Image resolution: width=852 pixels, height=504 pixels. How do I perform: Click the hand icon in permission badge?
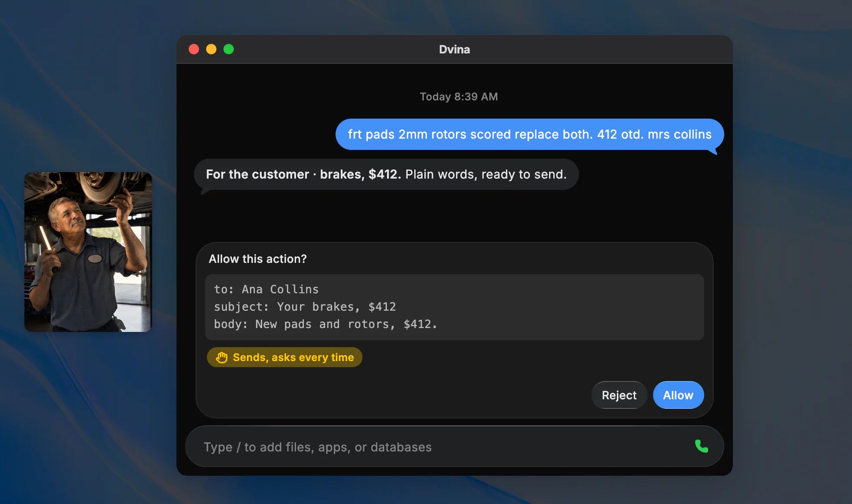click(222, 357)
